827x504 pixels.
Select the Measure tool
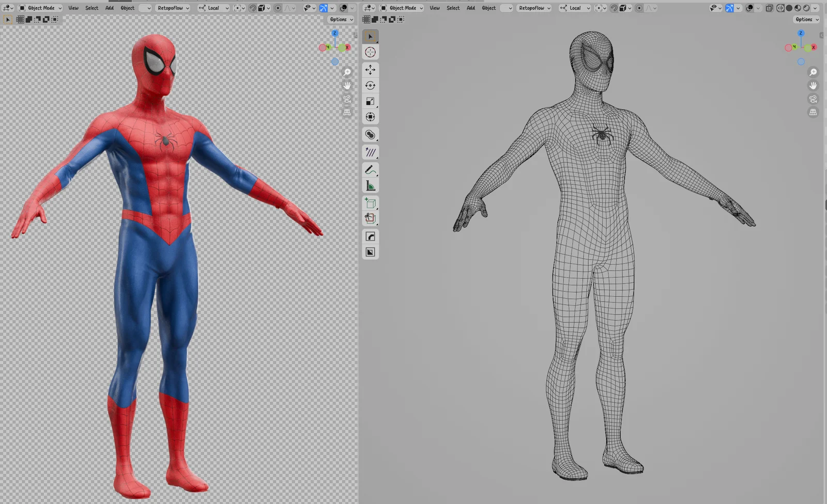[370, 185]
